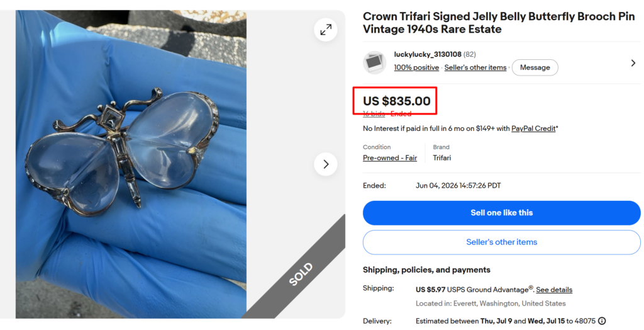The width and height of the screenshot is (644, 330).
Task: Click the SOLD banner on the image
Action: [x=301, y=274]
